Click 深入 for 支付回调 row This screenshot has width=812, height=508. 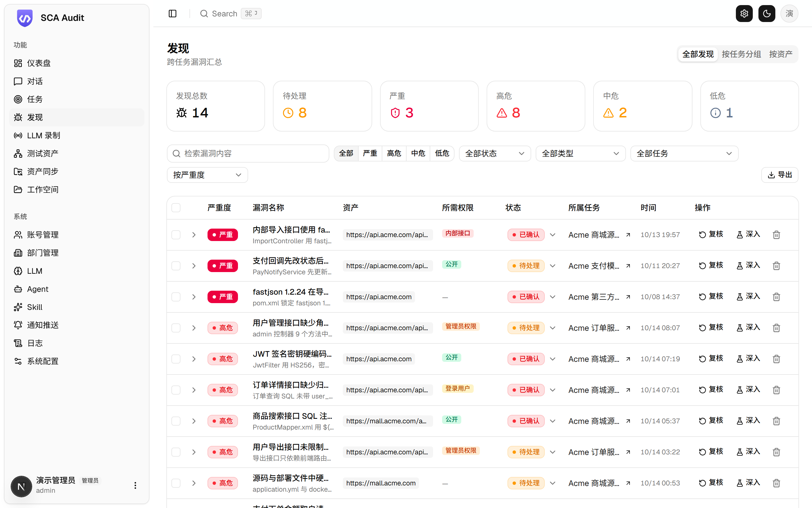click(x=748, y=265)
